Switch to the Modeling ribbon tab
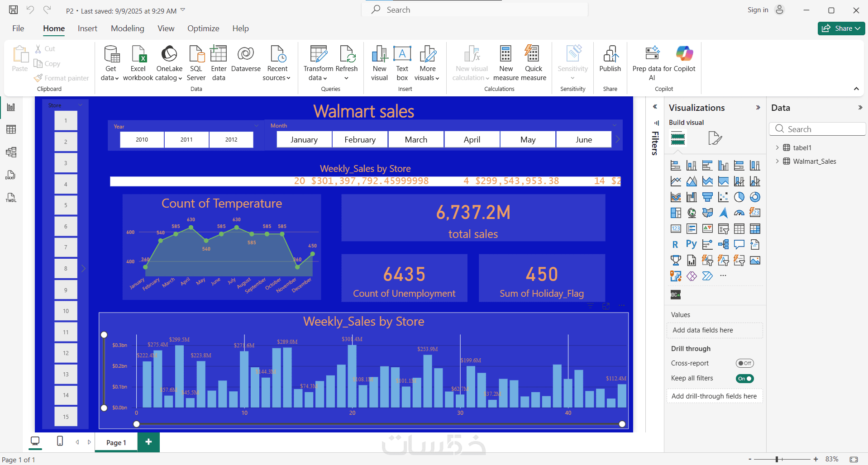 (x=128, y=28)
